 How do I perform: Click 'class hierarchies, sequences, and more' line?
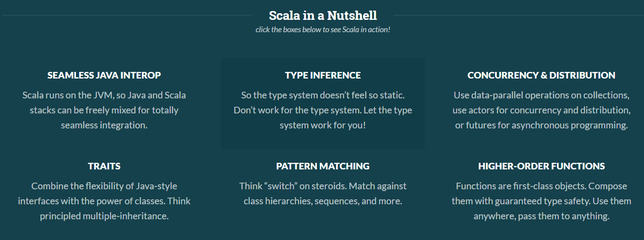point(323,201)
